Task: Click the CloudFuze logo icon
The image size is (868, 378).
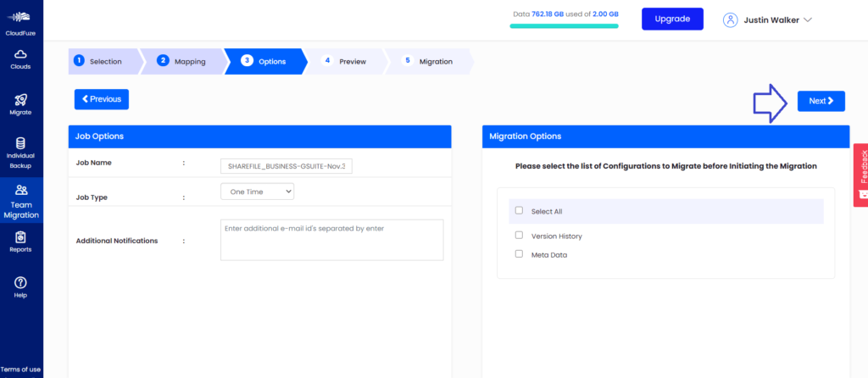Action: coord(21,18)
